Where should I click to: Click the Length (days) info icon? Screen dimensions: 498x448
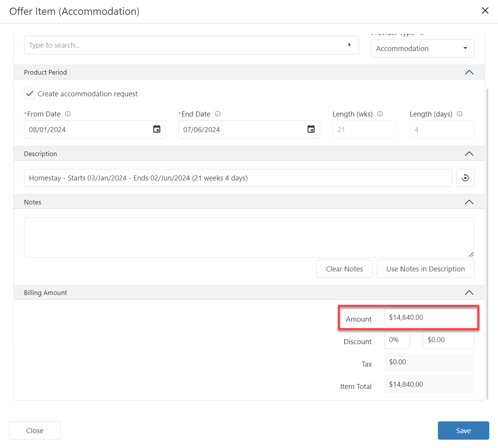pos(460,114)
